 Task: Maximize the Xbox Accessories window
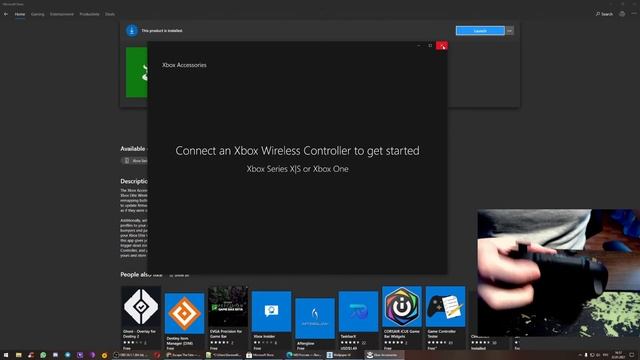(430, 46)
